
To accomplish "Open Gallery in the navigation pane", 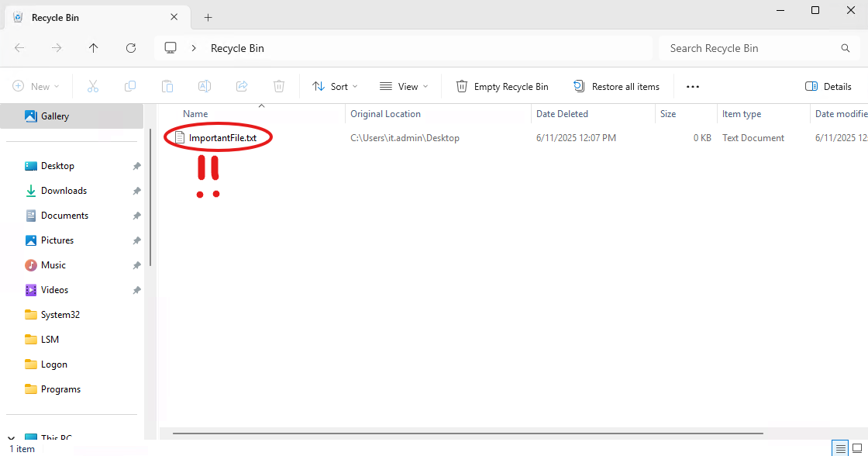I will pyautogui.click(x=72, y=116).
